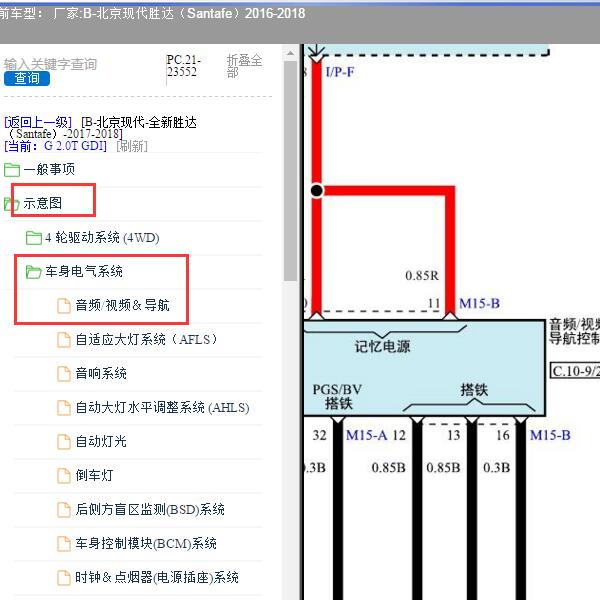Click the 返回上一级 back link
The width and height of the screenshot is (600, 600).
point(38,122)
